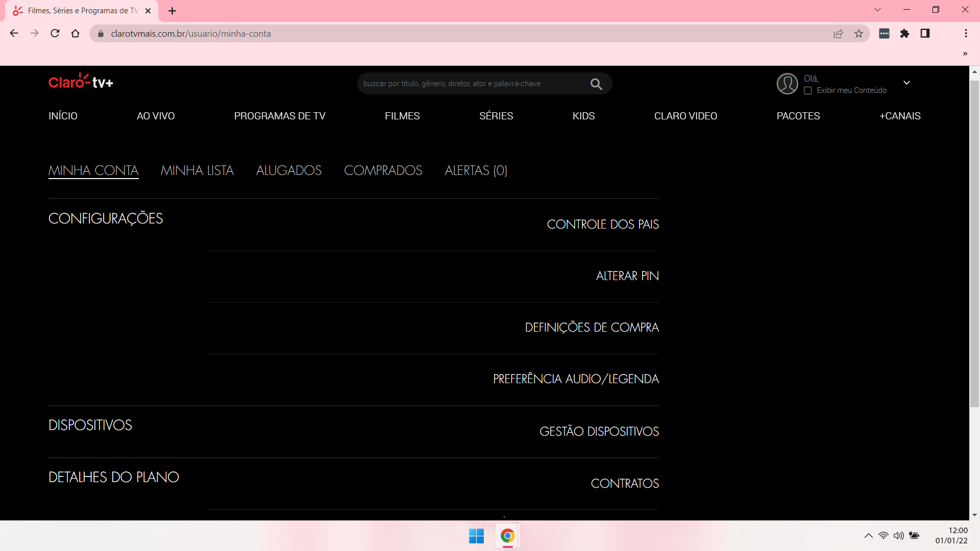Click the browser forward arrow
The width and height of the screenshot is (980, 551).
coord(34,34)
